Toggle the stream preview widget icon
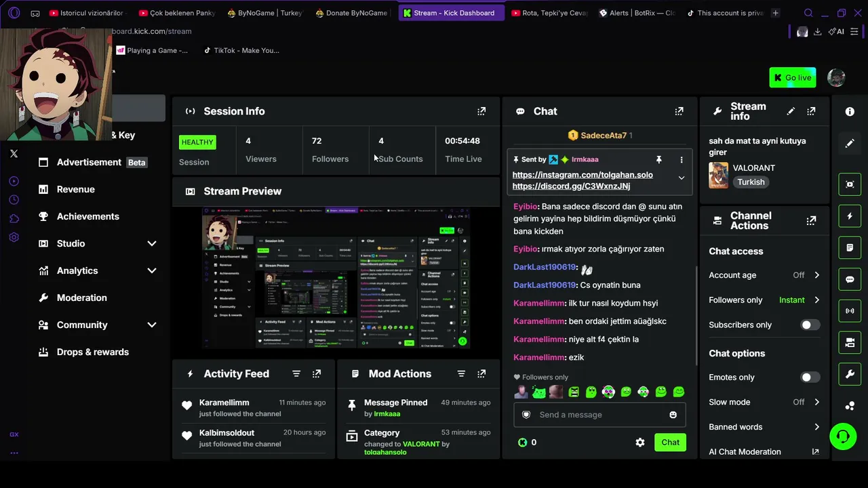Screen dimensions: 868x488 [x=850, y=184]
